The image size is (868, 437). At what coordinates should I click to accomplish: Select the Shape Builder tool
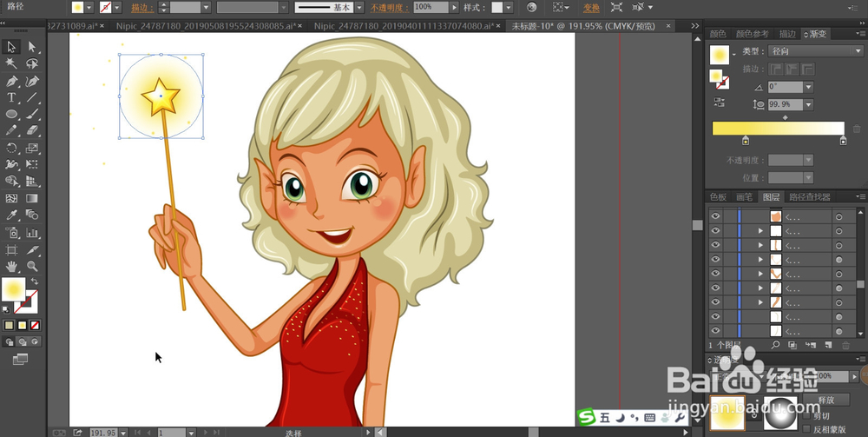pos(11,181)
